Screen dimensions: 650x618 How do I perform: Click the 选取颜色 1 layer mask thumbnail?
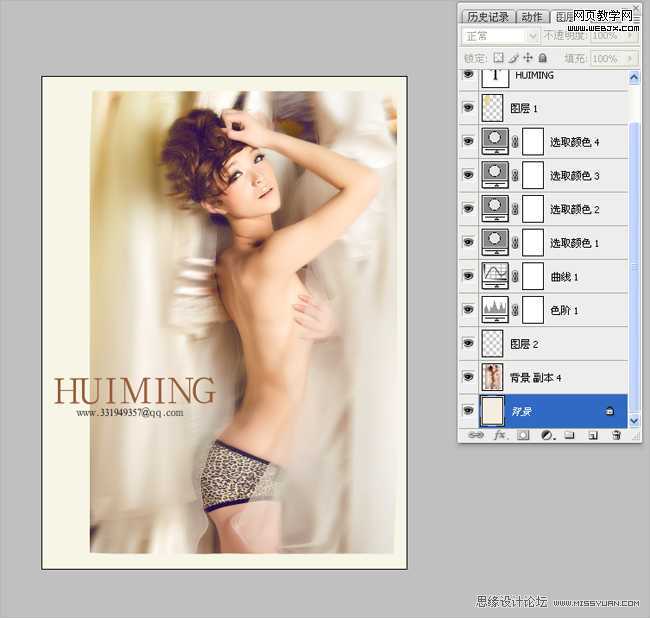pos(533,242)
